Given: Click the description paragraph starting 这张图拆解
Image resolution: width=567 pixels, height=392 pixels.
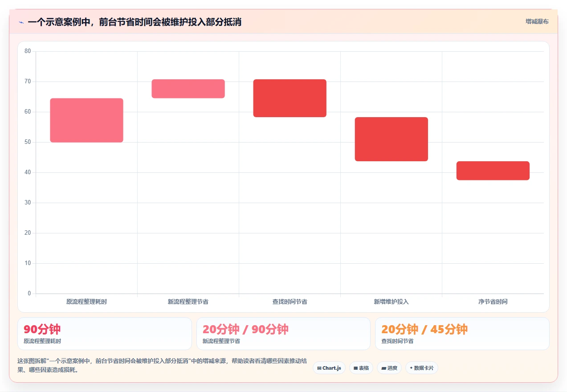Looking at the screenshot, I should [162, 365].
